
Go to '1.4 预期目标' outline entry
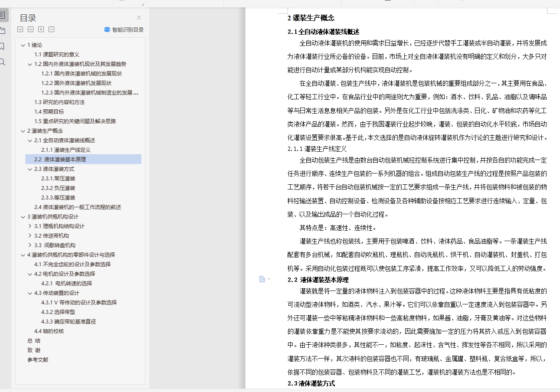(49, 111)
